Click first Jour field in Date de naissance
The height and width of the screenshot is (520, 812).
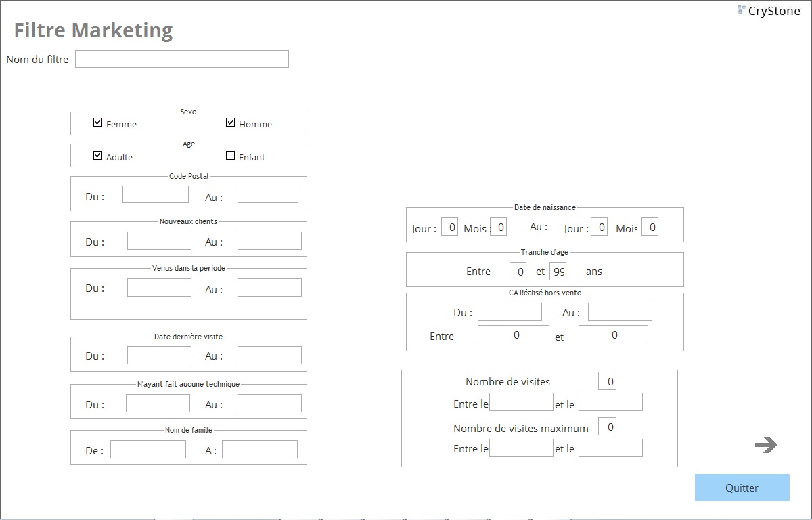pos(449,227)
